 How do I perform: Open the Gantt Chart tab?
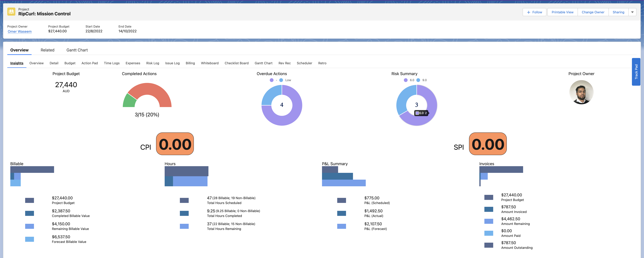click(x=77, y=50)
